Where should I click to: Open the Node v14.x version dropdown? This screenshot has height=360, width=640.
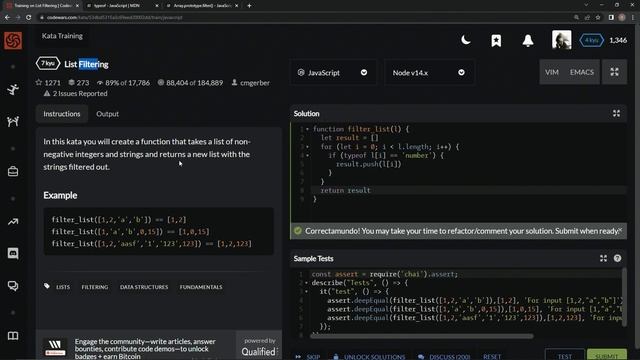[x=429, y=73]
